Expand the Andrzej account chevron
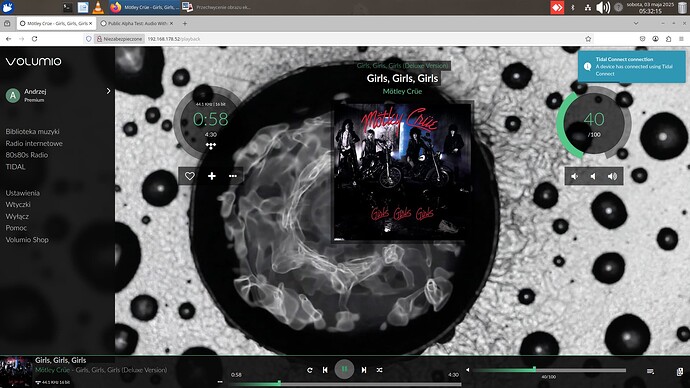Viewport: 690px width, 388px height. click(108, 91)
